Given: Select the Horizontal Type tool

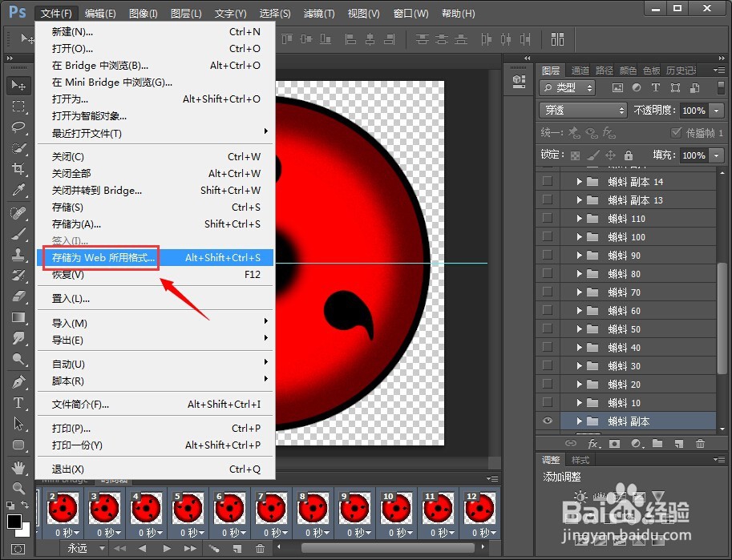Looking at the screenshot, I should 18,402.
